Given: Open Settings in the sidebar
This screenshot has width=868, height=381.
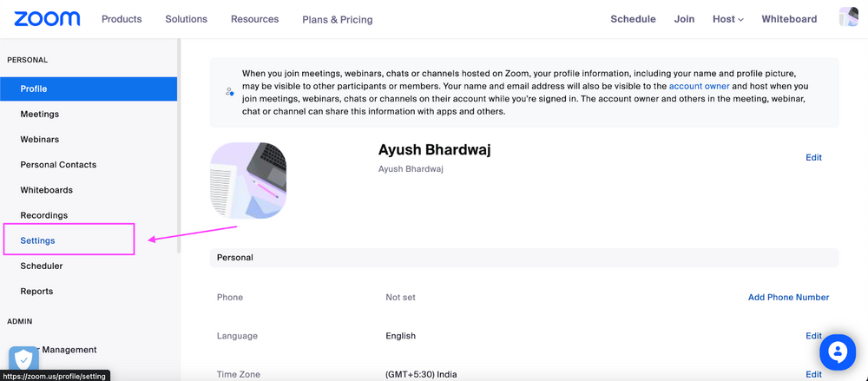Looking at the screenshot, I should (38, 240).
